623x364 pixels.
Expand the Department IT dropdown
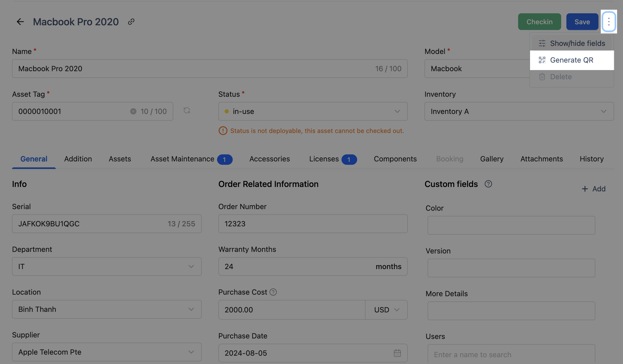[106, 266]
